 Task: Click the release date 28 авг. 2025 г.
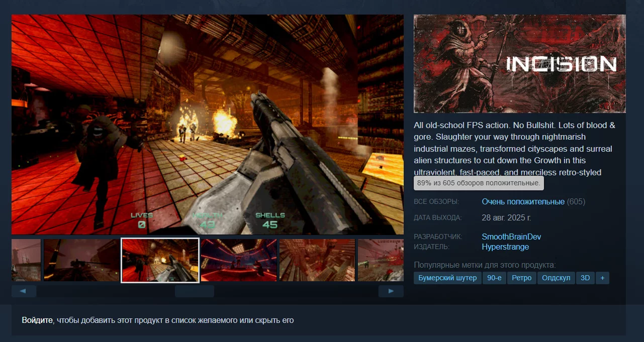point(506,217)
